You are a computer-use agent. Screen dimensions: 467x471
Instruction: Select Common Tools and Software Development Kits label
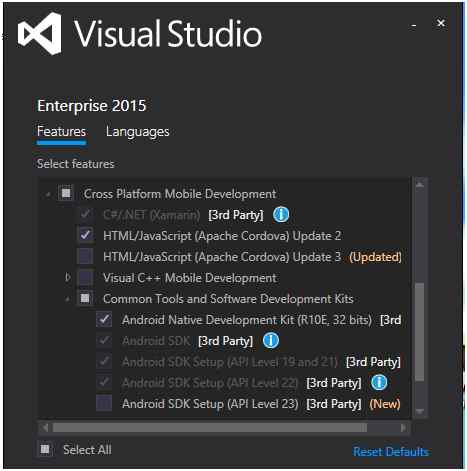[228, 299]
